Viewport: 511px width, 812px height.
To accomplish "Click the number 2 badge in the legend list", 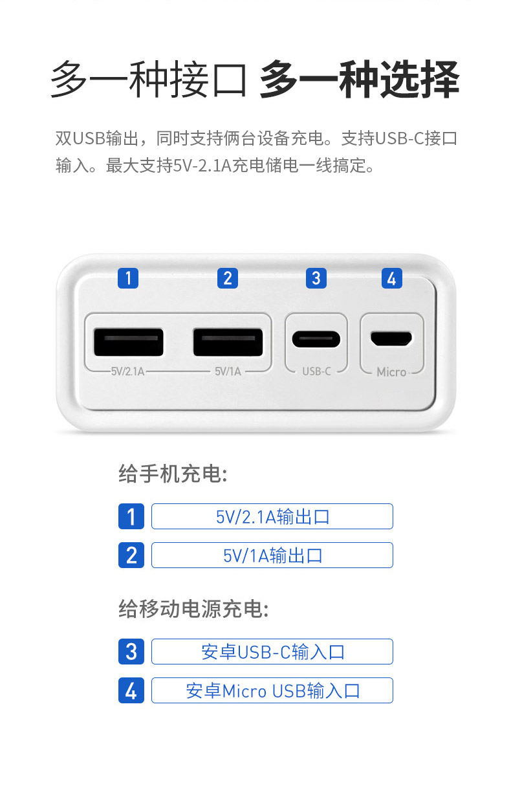I will point(131,555).
